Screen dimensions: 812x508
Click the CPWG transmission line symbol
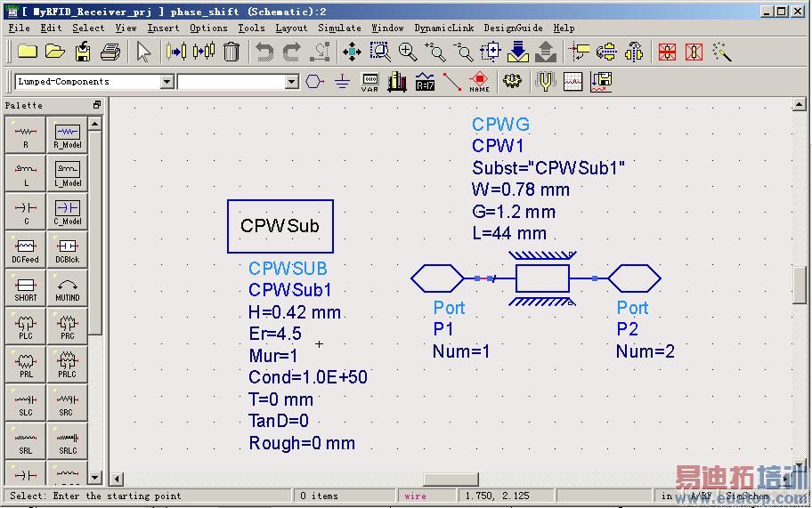(542, 278)
